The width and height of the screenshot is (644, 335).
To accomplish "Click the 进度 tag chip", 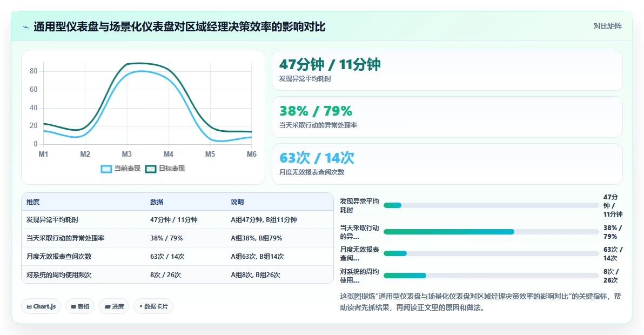I will click(x=114, y=306).
